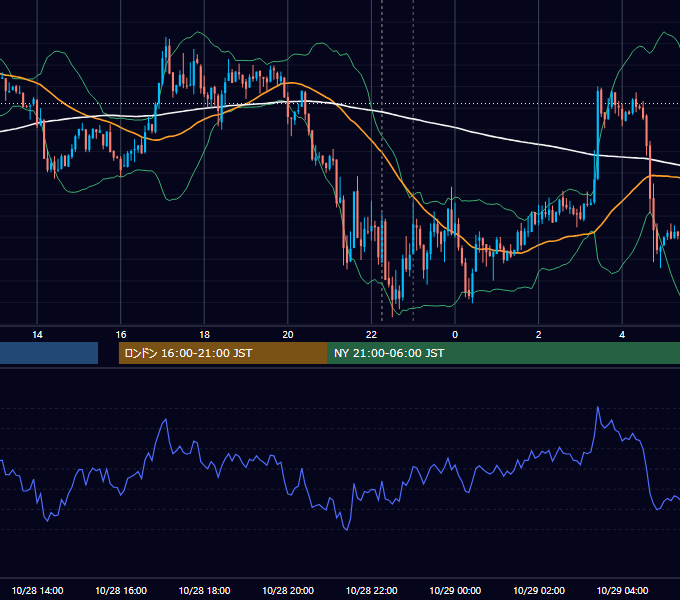The width and height of the screenshot is (680, 600).
Task: Click the 0 hour label on price chart axis
Action: (x=455, y=335)
